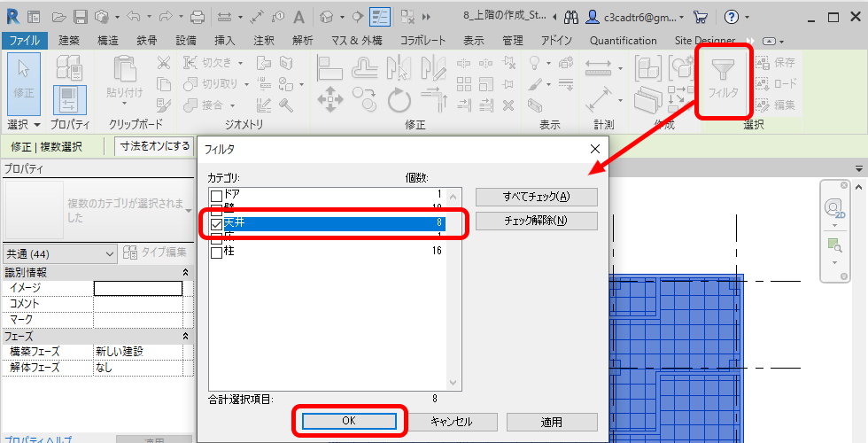Open the 切り取り dropdown arrow
Viewport: 868px width, 443px height.
click(246, 84)
